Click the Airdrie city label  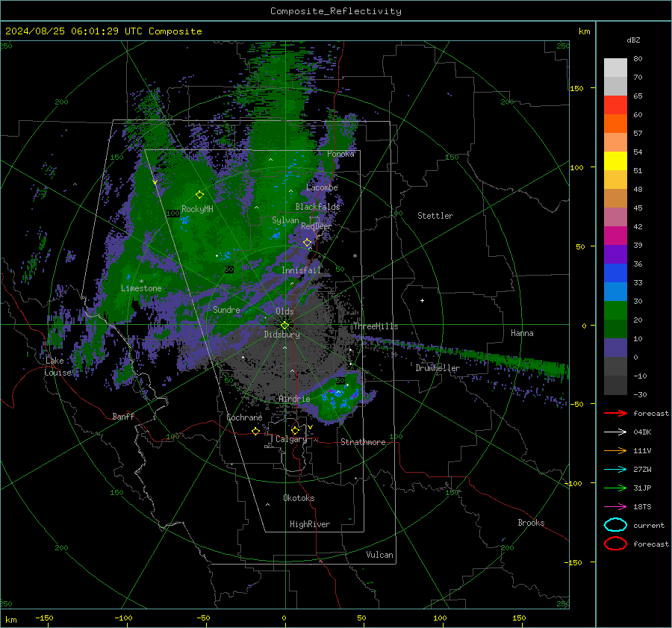point(294,399)
